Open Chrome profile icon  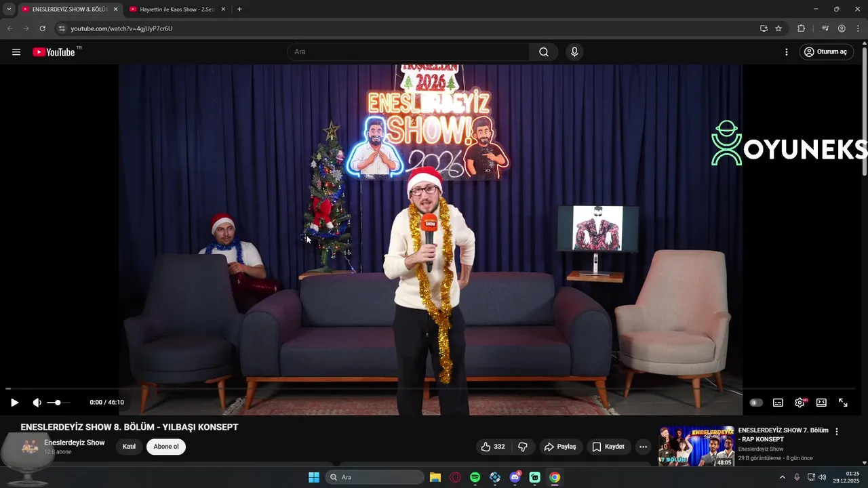(842, 28)
